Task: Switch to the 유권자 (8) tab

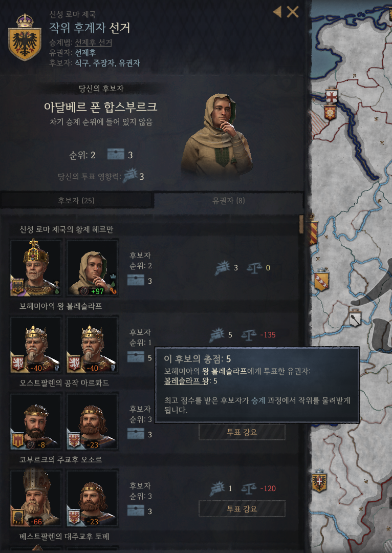Action: [x=228, y=200]
